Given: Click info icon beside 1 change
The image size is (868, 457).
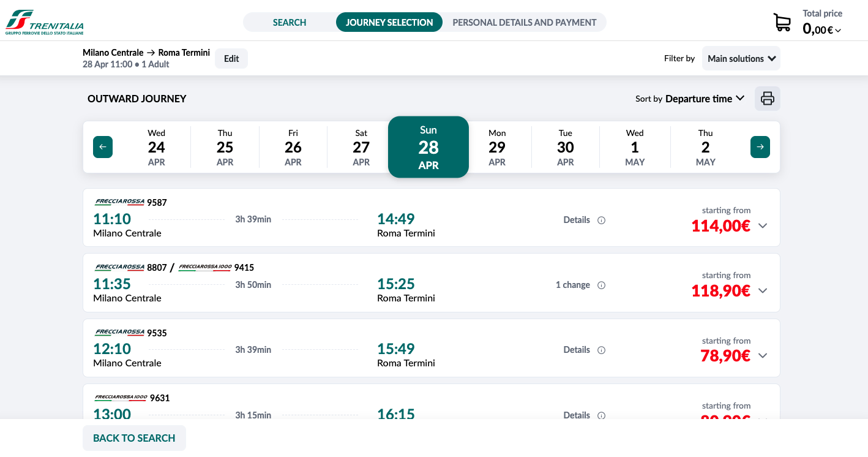Looking at the screenshot, I should tap(601, 285).
